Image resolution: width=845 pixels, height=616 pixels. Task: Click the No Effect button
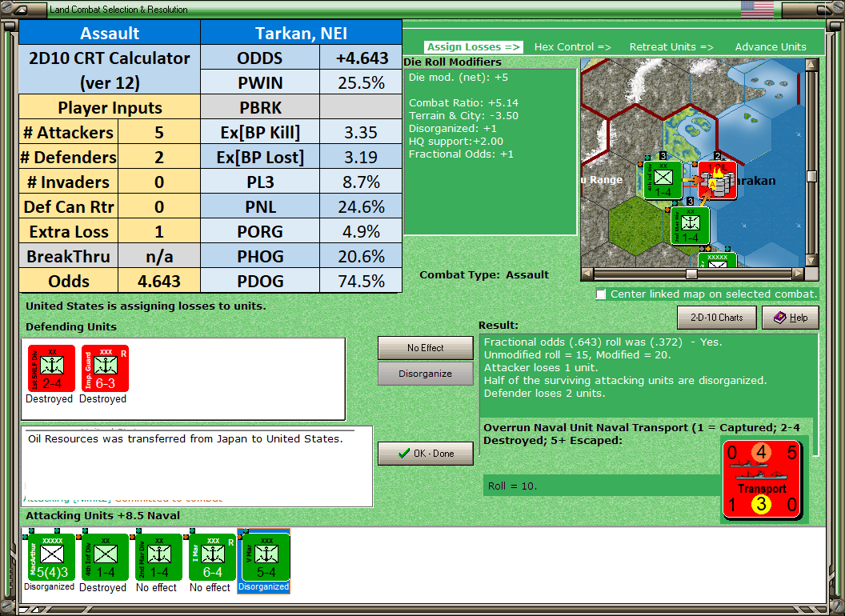[425, 348]
